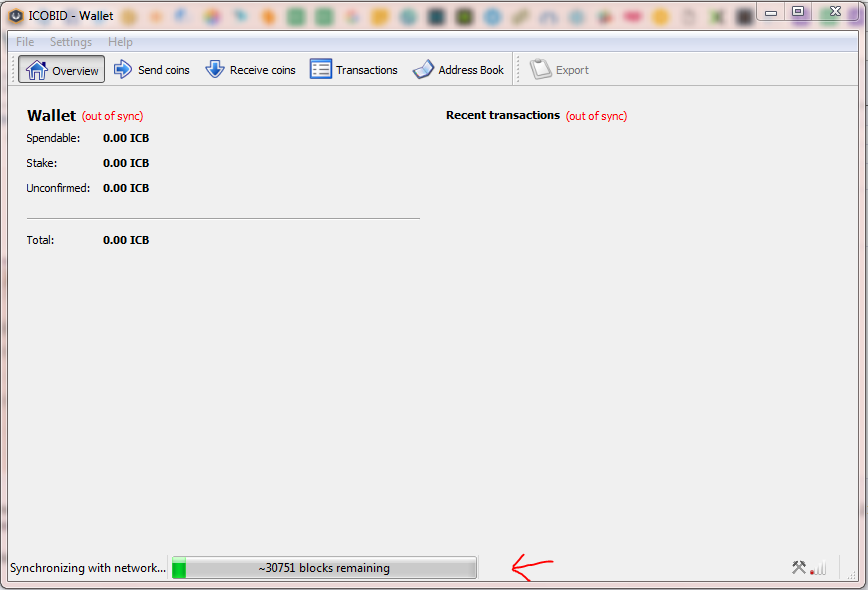Click the Unconfirmed amount 0.00 ICB
Viewport: 868px width, 590px height.
[x=126, y=188]
